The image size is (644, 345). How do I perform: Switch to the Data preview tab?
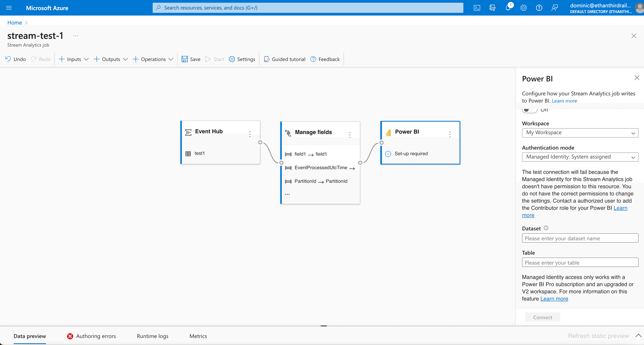coord(30,336)
